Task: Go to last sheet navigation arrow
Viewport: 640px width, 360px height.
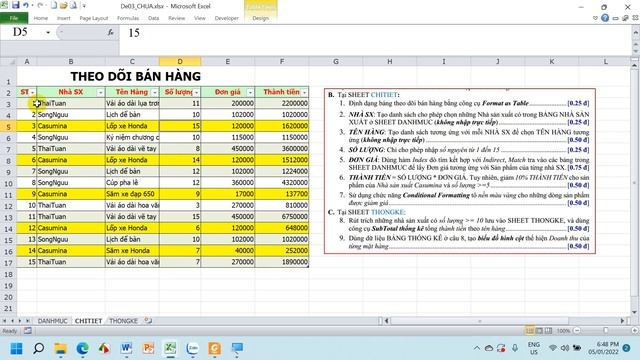Action: (x=27, y=321)
